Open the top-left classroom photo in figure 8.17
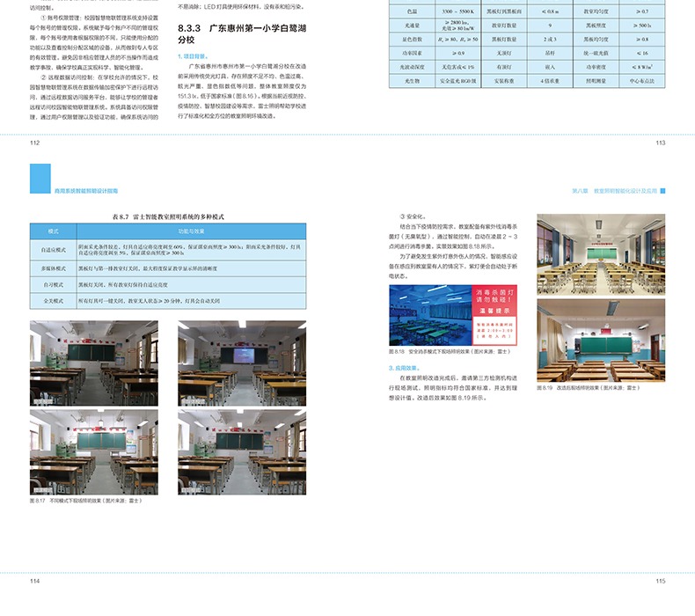This screenshot has height=616, width=695. tap(94, 363)
